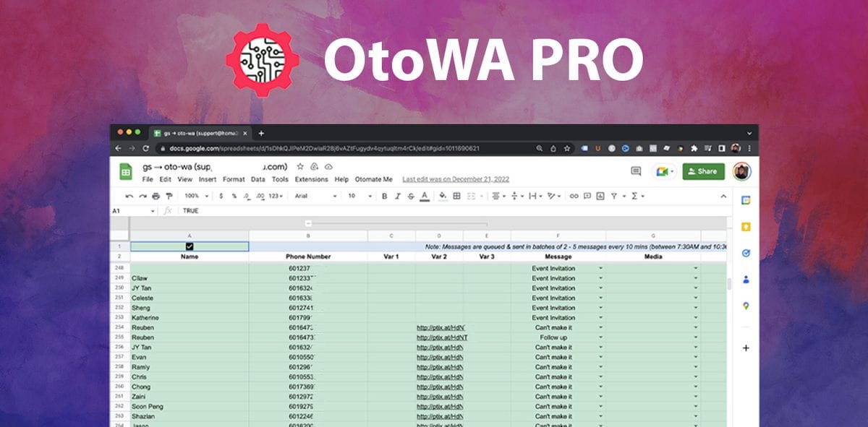This screenshot has width=868, height=427.
Task: Click the filter icon in the toolbar
Action: point(614,196)
